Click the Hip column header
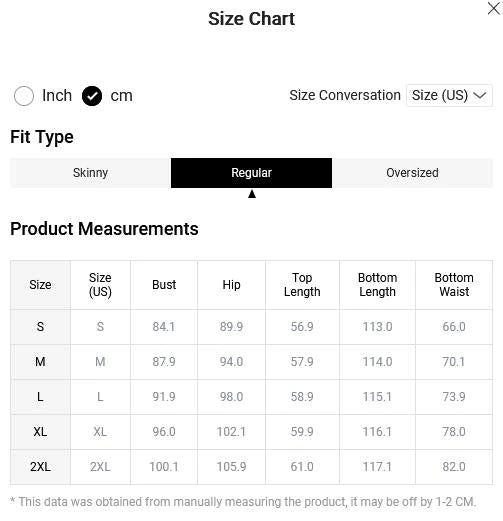 coord(231,285)
